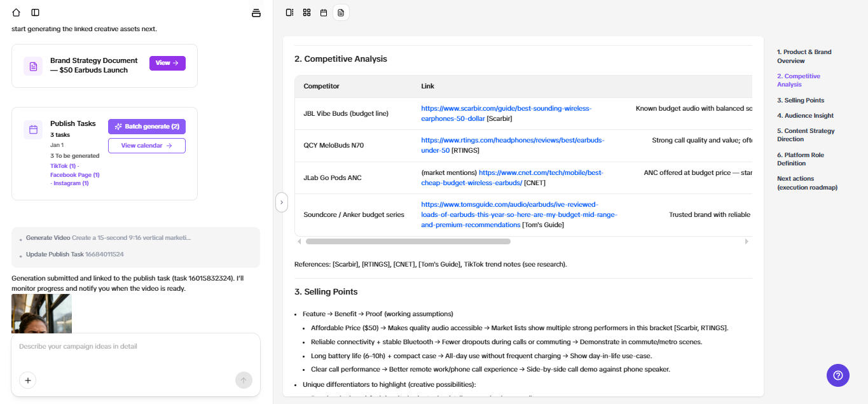Toggle the left sidebar panel
Viewport: 868px width, 404px height.
tap(36, 12)
